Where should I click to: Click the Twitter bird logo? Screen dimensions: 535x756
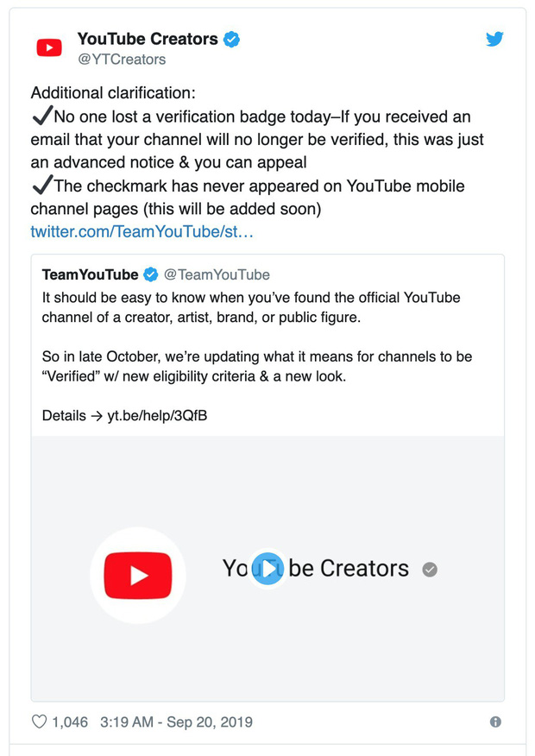click(494, 39)
